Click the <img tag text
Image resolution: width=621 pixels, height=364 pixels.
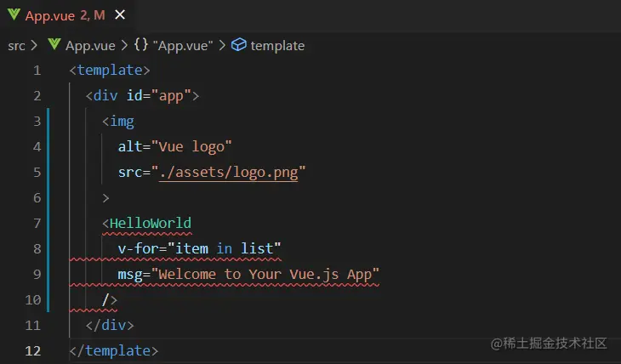tap(118, 122)
